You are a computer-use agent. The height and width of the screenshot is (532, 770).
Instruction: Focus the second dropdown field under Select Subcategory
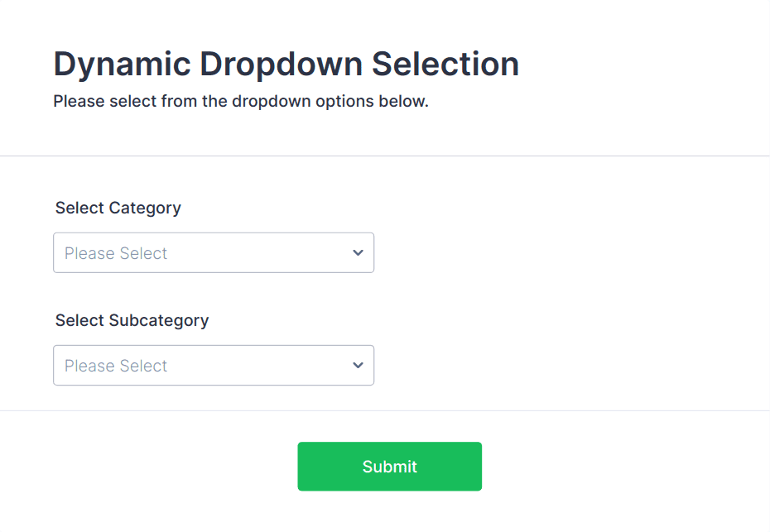coord(213,366)
